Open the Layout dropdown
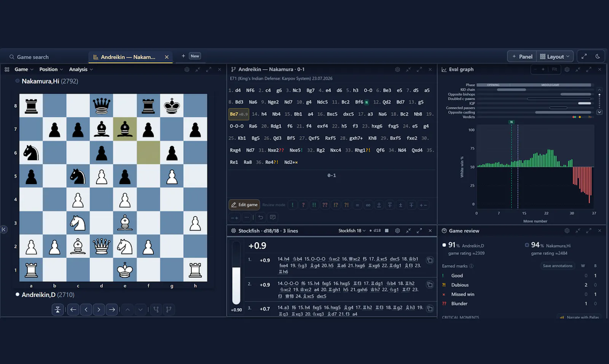 tap(555, 57)
